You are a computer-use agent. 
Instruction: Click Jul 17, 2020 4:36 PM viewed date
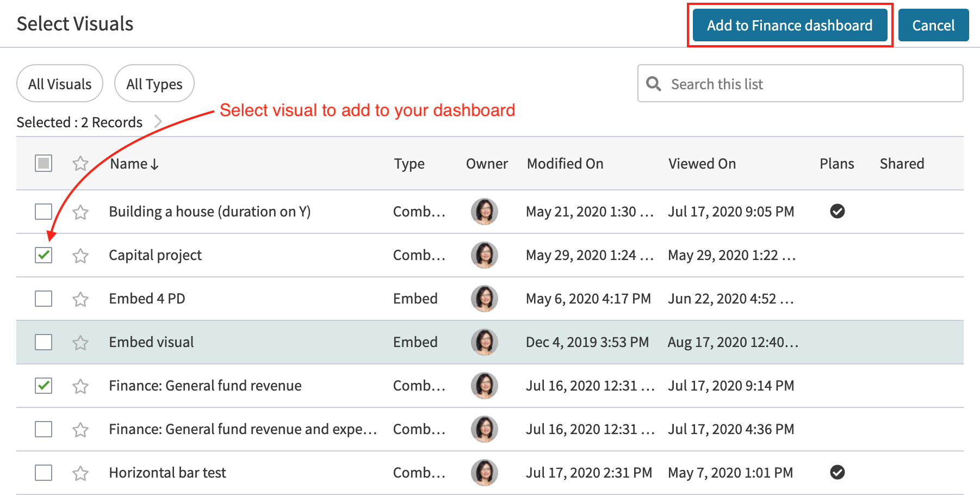coord(731,429)
